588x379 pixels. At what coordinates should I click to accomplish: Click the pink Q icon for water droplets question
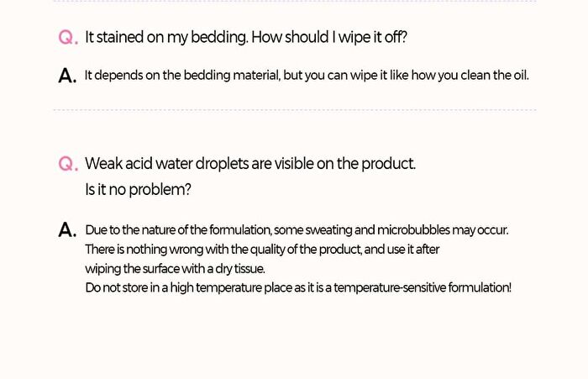pyautogui.click(x=68, y=164)
